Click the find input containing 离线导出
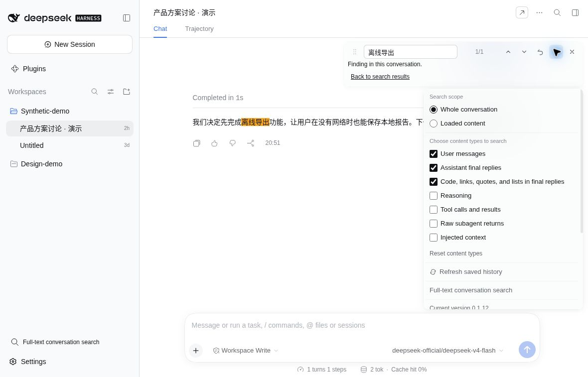Screen dimensions: 588x377 pyautogui.click(x=410, y=52)
